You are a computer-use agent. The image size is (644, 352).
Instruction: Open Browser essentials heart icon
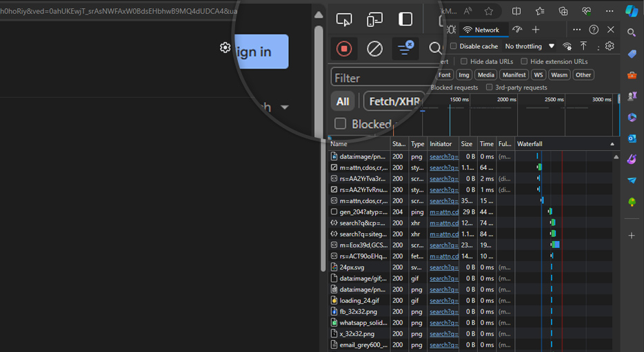coord(586,12)
